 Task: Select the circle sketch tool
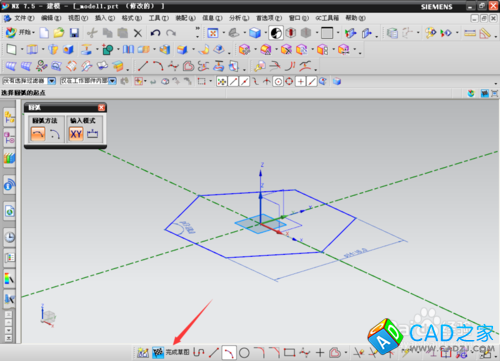click(x=244, y=352)
